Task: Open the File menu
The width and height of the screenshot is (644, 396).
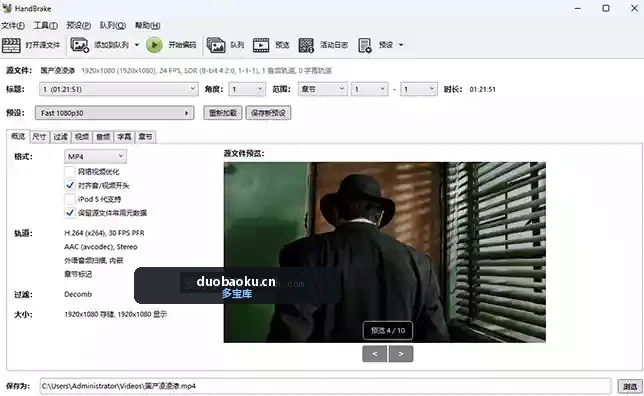Action: pyautogui.click(x=13, y=25)
